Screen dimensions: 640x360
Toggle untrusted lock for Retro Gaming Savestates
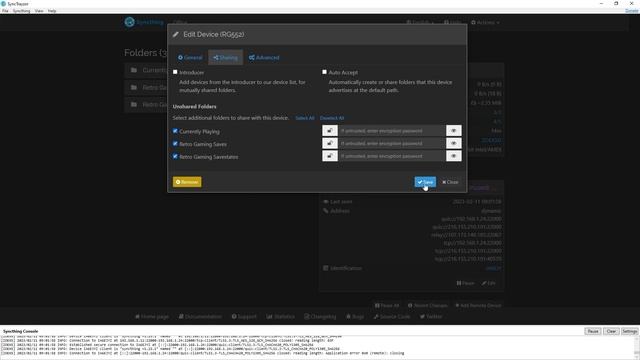pos(330,156)
